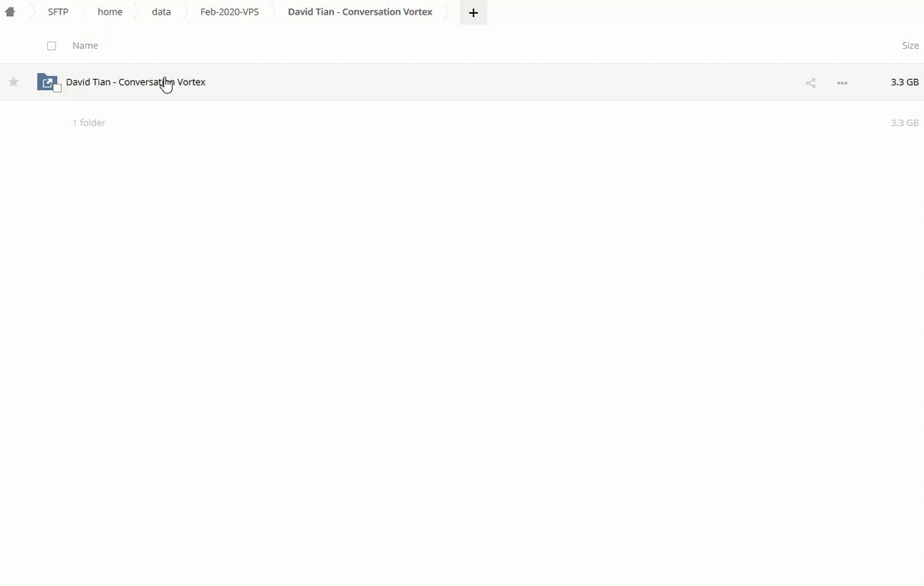Tick the select-all checkbox in the header
924x586 pixels.
pyautogui.click(x=51, y=46)
